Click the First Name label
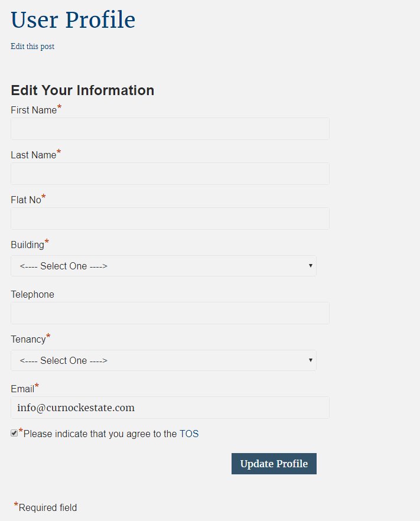420x521 pixels. point(34,110)
